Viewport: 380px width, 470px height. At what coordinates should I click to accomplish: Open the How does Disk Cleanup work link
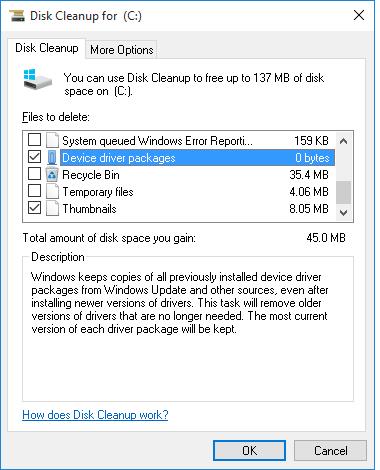[x=95, y=415]
